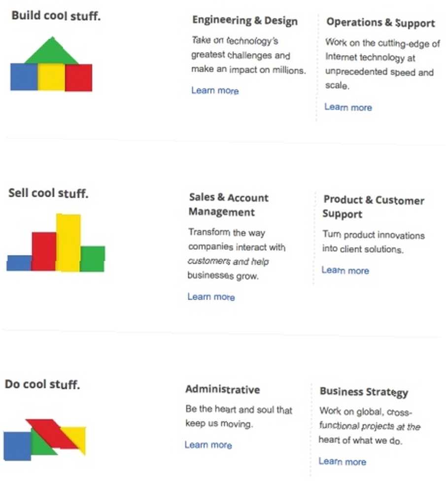Click the Build cool stuff title
This screenshot has width=448, height=493.
click(x=56, y=15)
